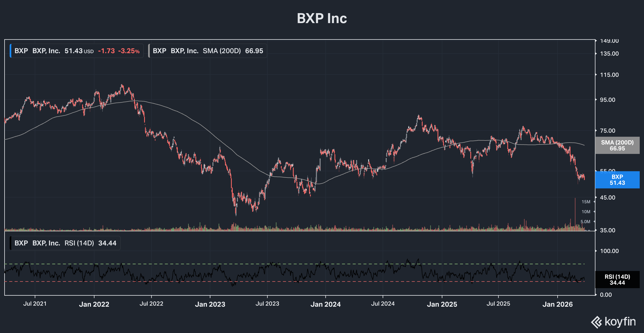Click the blue color bar on BXP legend
This screenshot has height=333, width=644.
coord(10,51)
